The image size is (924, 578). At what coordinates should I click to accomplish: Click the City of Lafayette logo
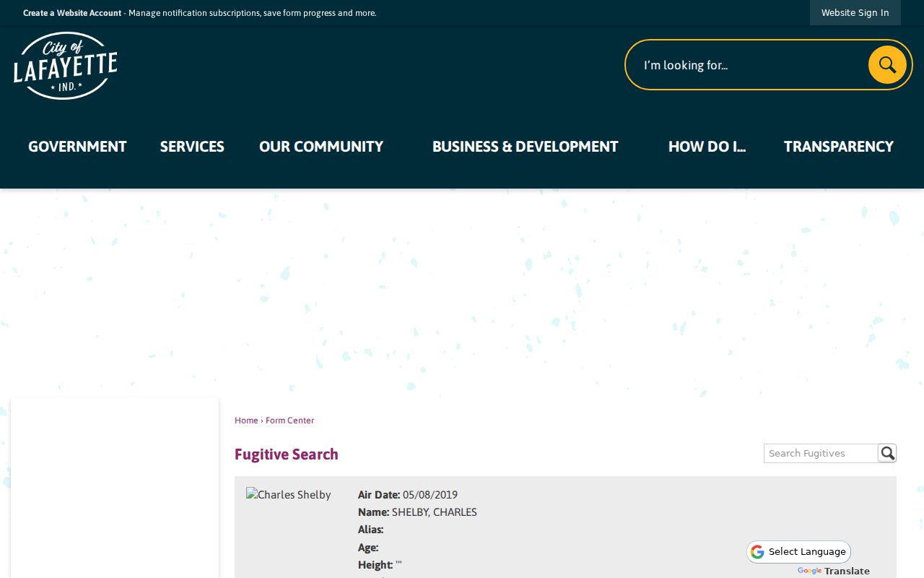(x=65, y=66)
